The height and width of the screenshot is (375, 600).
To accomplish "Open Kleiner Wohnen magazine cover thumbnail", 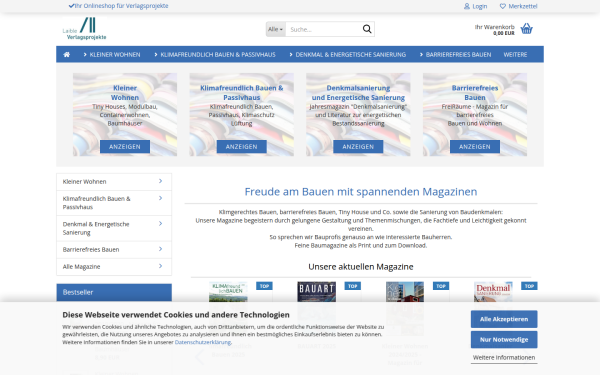I will coord(405,292).
